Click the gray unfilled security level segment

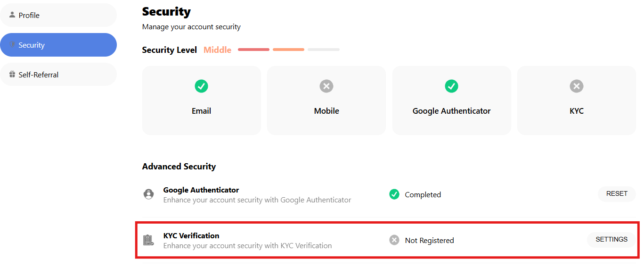[x=323, y=50]
